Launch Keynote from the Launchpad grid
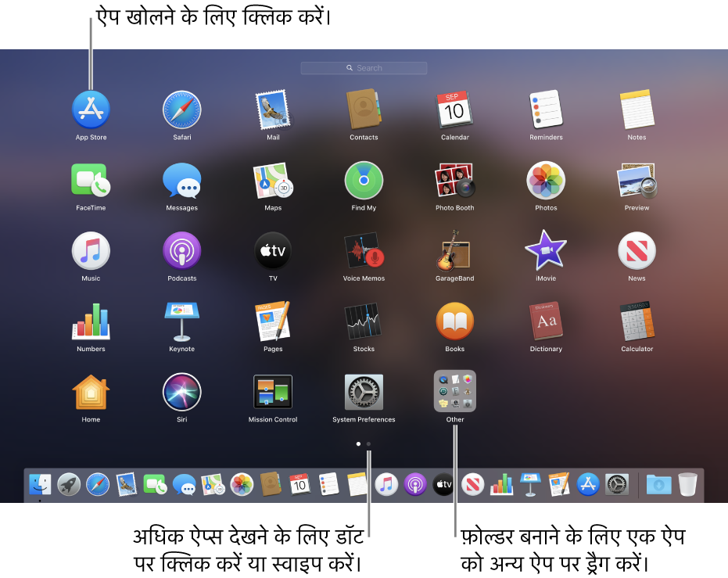This screenshot has width=728, height=578. click(x=182, y=321)
